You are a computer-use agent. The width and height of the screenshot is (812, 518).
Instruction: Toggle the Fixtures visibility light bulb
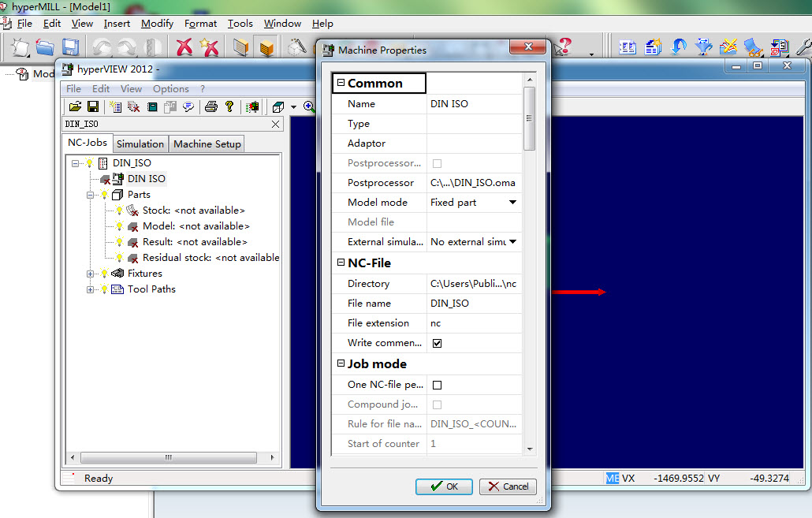[105, 274]
